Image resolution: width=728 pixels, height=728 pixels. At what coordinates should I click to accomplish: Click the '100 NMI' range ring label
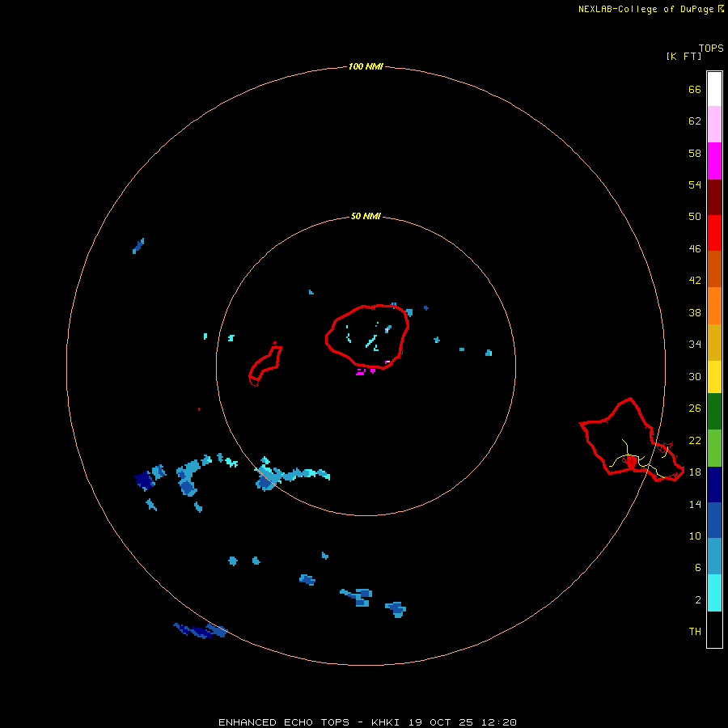[x=366, y=66]
